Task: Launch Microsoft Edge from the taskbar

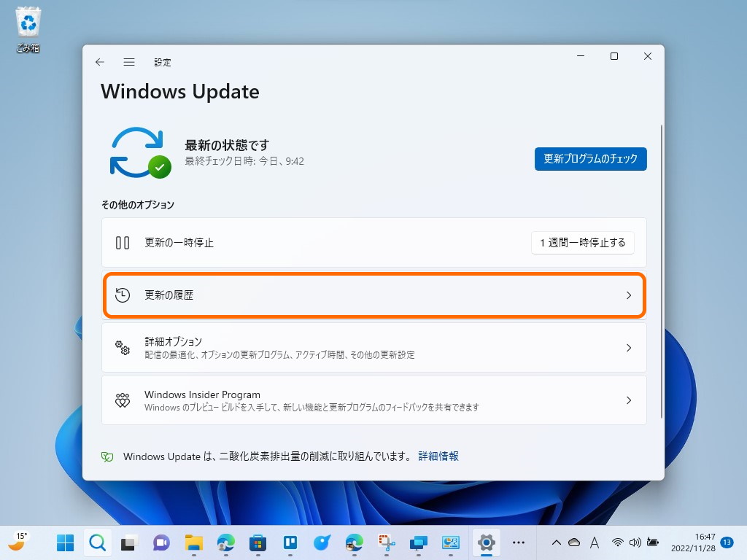Action: coord(225,542)
